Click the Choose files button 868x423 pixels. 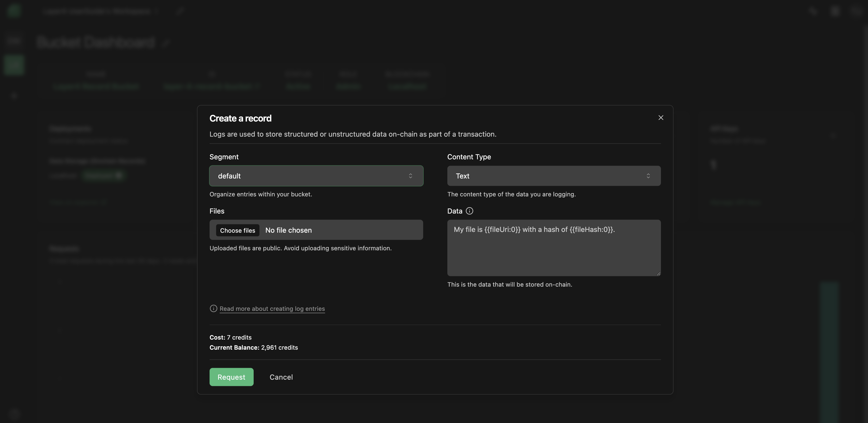point(238,230)
